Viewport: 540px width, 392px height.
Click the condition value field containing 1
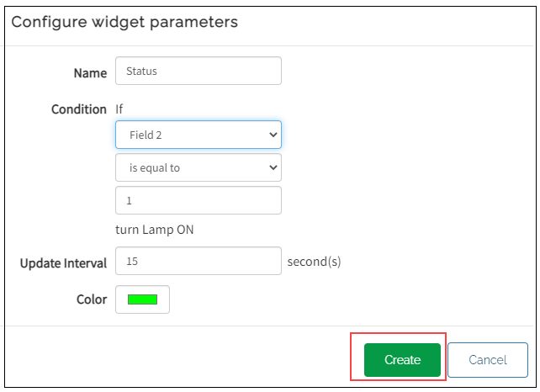coord(198,201)
